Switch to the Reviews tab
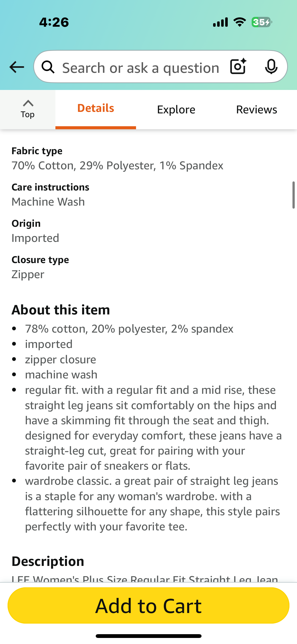This screenshot has height=644, width=297. pyautogui.click(x=256, y=110)
